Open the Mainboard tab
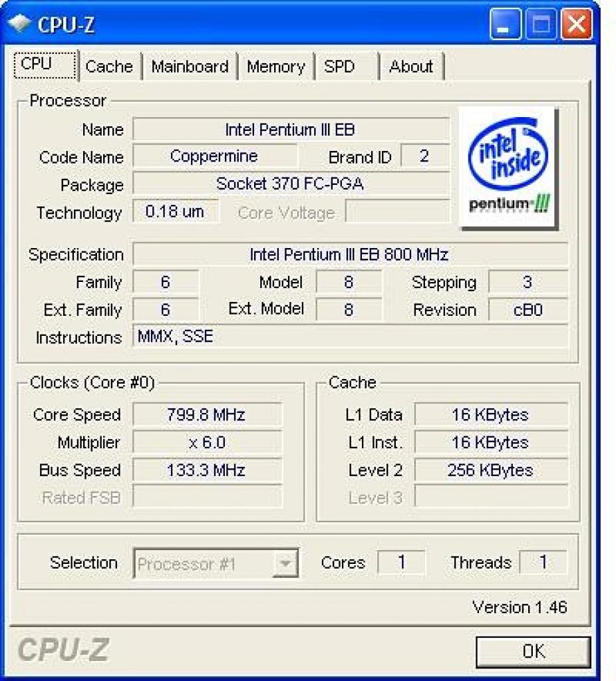Viewport: 616px width, 681px height. [x=190, y=67]
